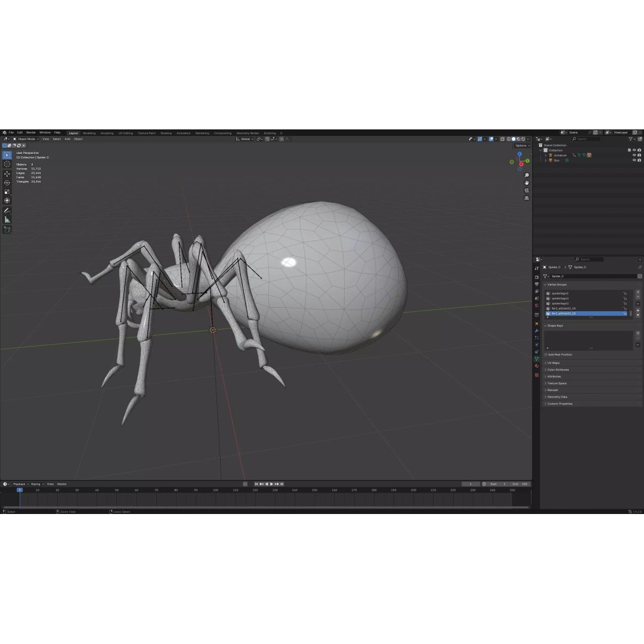Open the File menu
Screen dimensions: 644x644
coord(11,132)
